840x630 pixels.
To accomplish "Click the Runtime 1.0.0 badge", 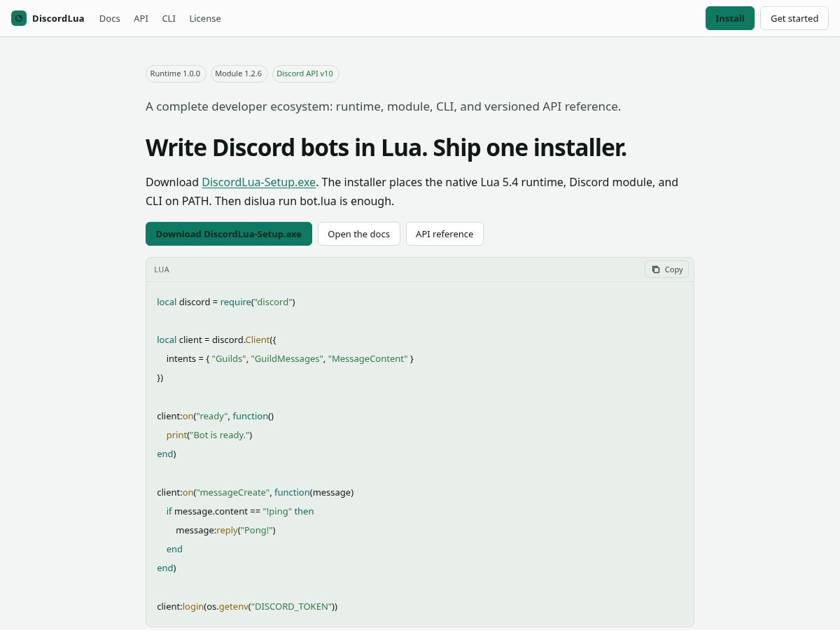I will (x=175, y=73).
